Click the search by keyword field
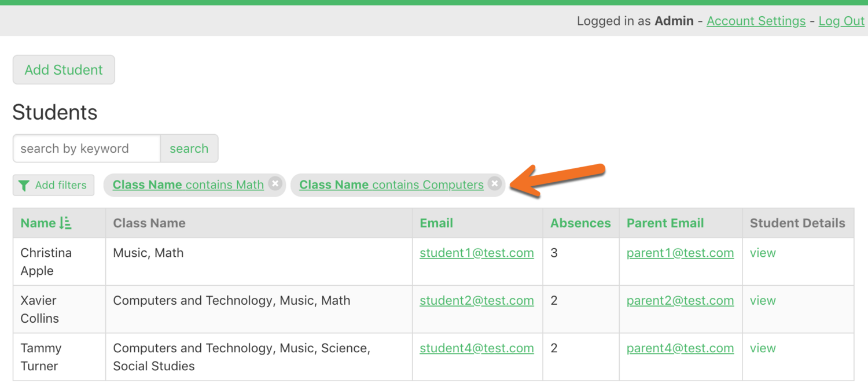The image size is (868, 391). click(x=86, y=149)
